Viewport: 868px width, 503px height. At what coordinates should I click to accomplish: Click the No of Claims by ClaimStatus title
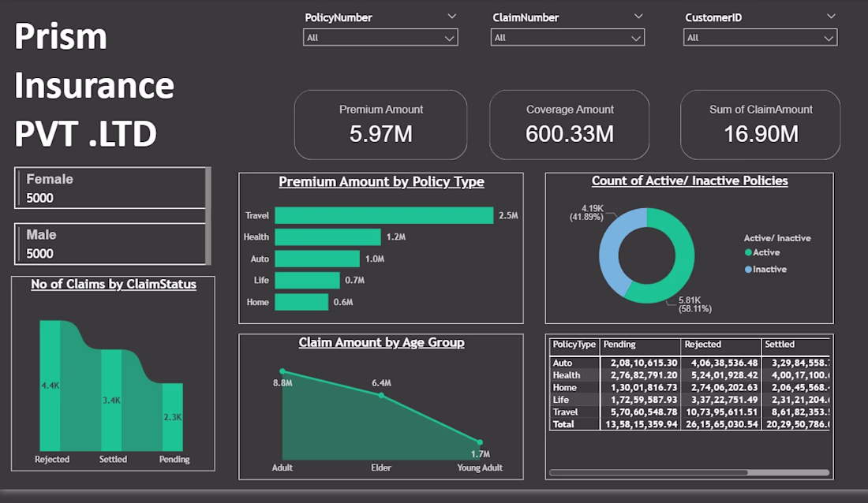(x=114, y=284)
